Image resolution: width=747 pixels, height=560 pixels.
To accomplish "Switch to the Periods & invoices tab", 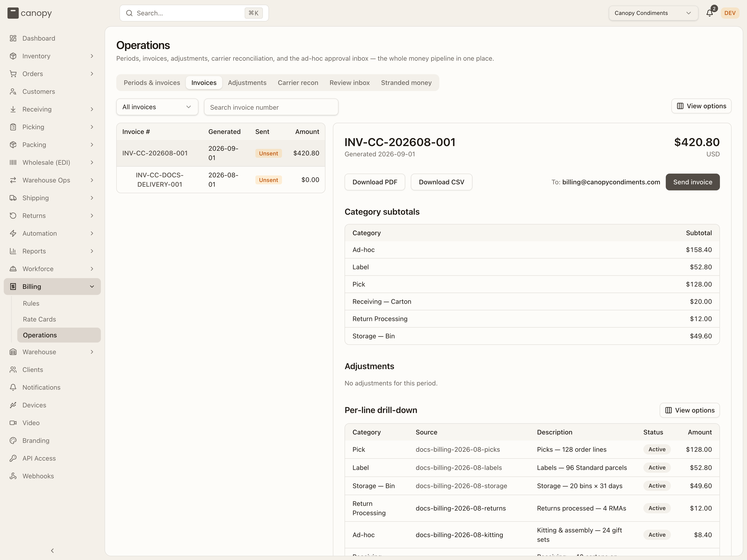I will [x=152, y=83].
